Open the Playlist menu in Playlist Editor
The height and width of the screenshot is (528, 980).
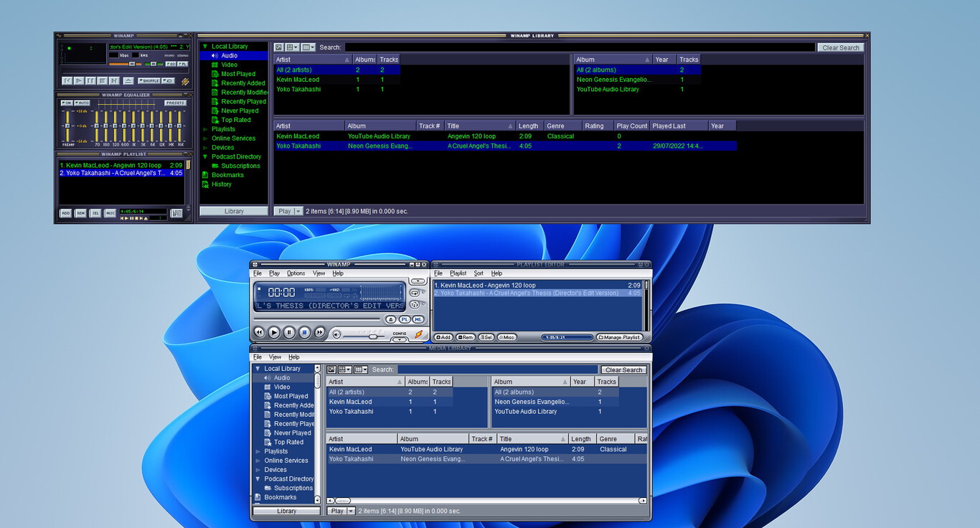(x=457, y=273)
